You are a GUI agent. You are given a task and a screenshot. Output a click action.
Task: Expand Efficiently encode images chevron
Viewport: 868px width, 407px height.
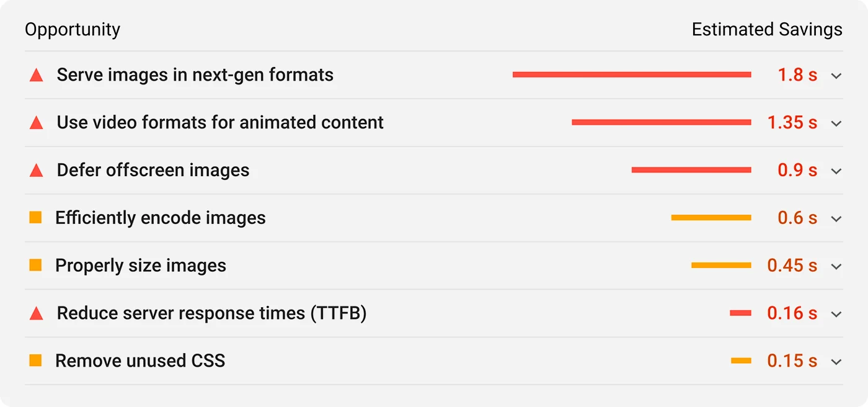[836, 219]
